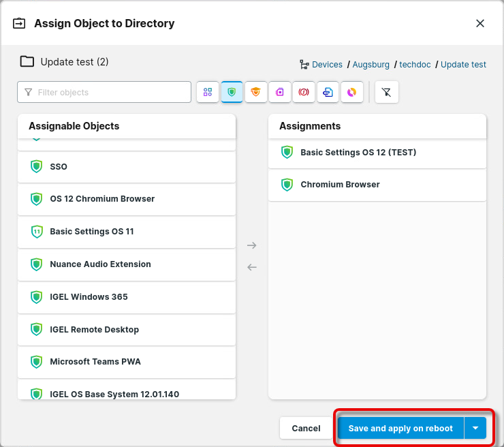The image size is (504, 447).
Task: Click the Devices breadcrumb link
Action: point(327,65)
